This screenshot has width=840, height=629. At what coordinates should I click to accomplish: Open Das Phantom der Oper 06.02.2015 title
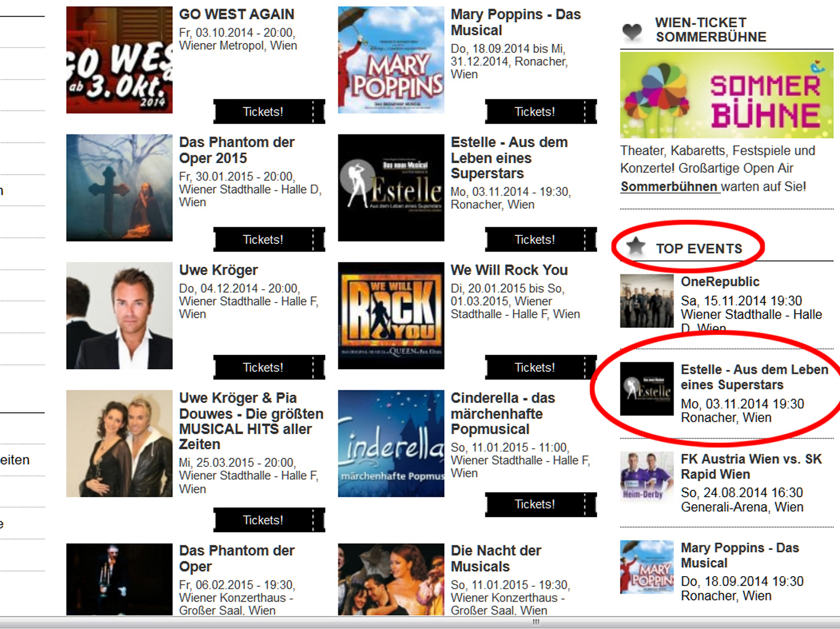point(237,559)
